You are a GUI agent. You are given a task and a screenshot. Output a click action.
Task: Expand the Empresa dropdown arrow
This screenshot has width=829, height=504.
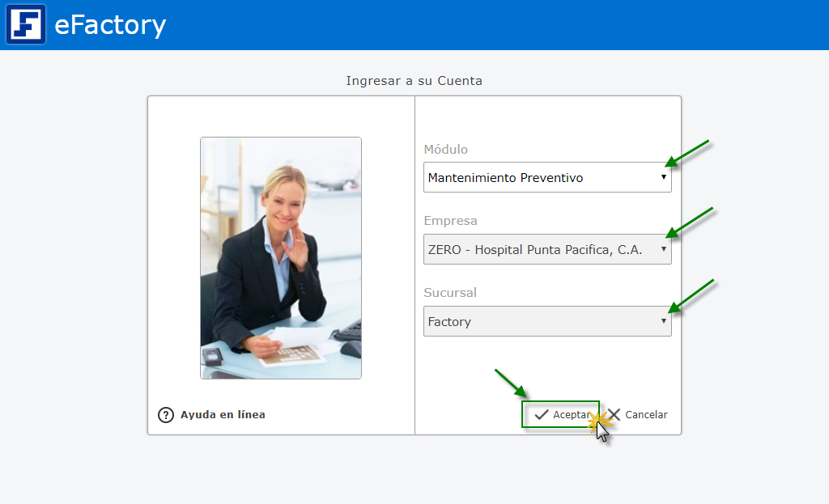tap(664, 249)
